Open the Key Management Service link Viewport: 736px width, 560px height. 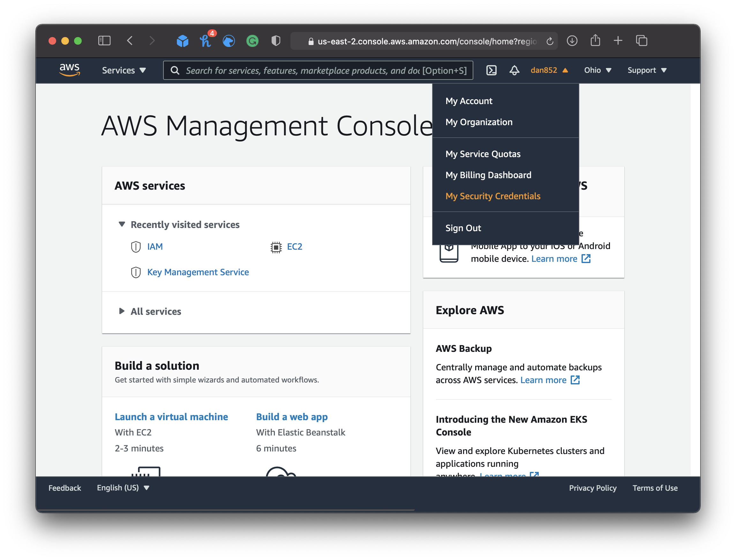coord(198,272)
